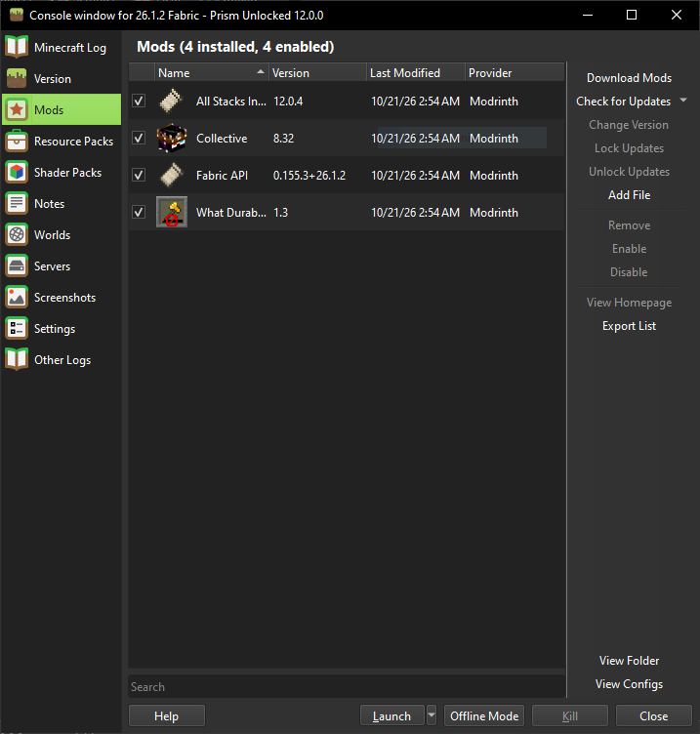Click Disable in the side panel
This screenshot has height=734, width=700.
tap(629, 272)
